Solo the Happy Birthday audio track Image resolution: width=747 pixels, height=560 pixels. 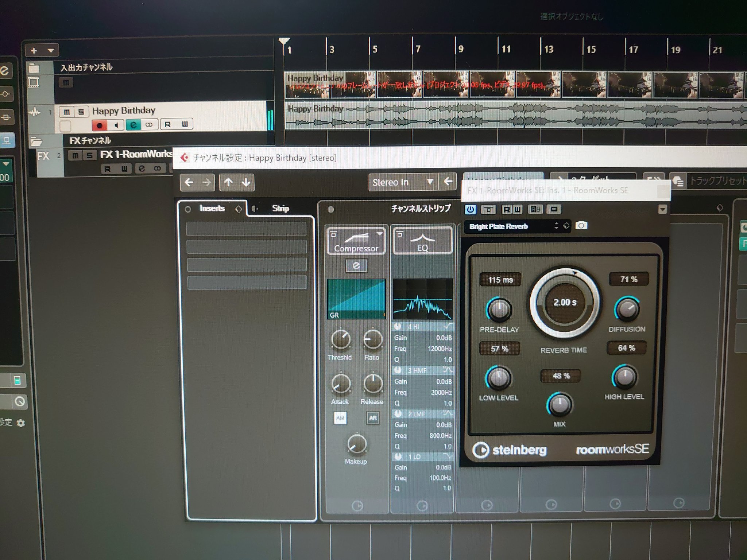[x=81, y=112]
